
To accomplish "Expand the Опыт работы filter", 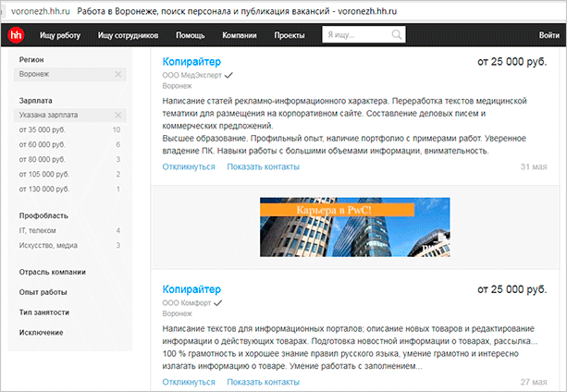I will tap(44, 292).
